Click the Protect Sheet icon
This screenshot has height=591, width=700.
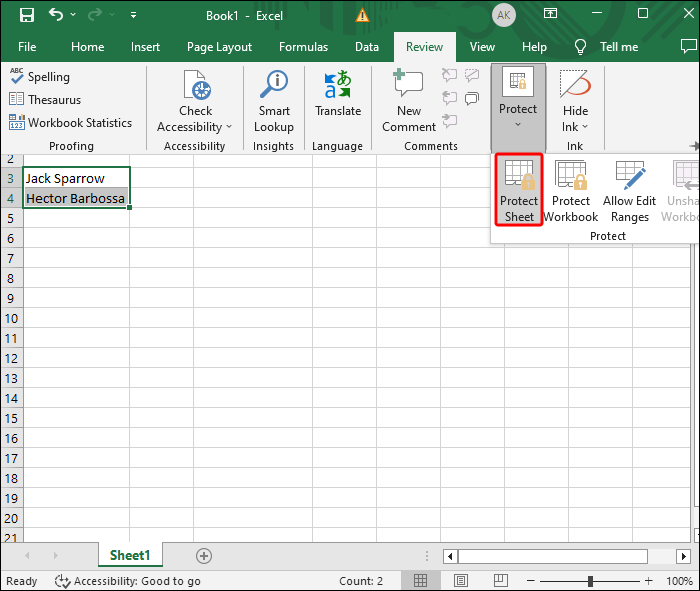coord(518,190)
